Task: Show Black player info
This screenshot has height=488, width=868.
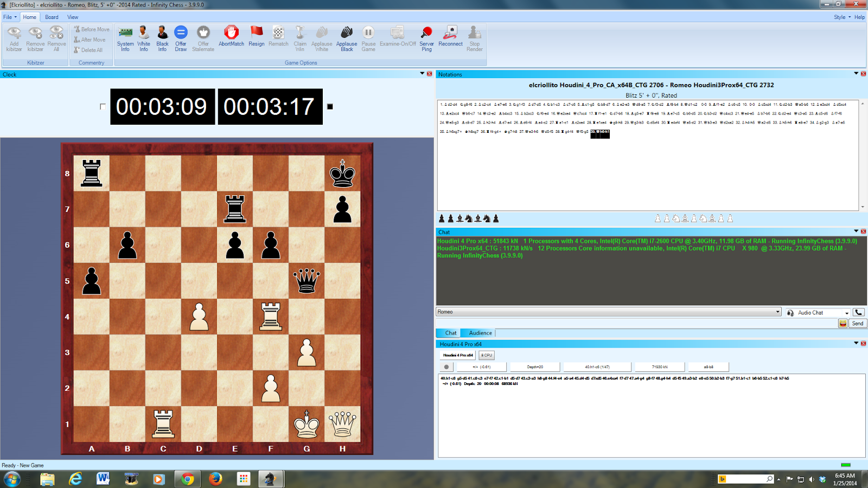Action: (x=162, y=38)
